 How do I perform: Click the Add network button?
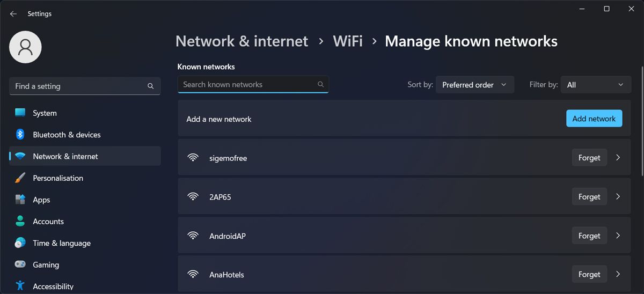tap(594, 119)
